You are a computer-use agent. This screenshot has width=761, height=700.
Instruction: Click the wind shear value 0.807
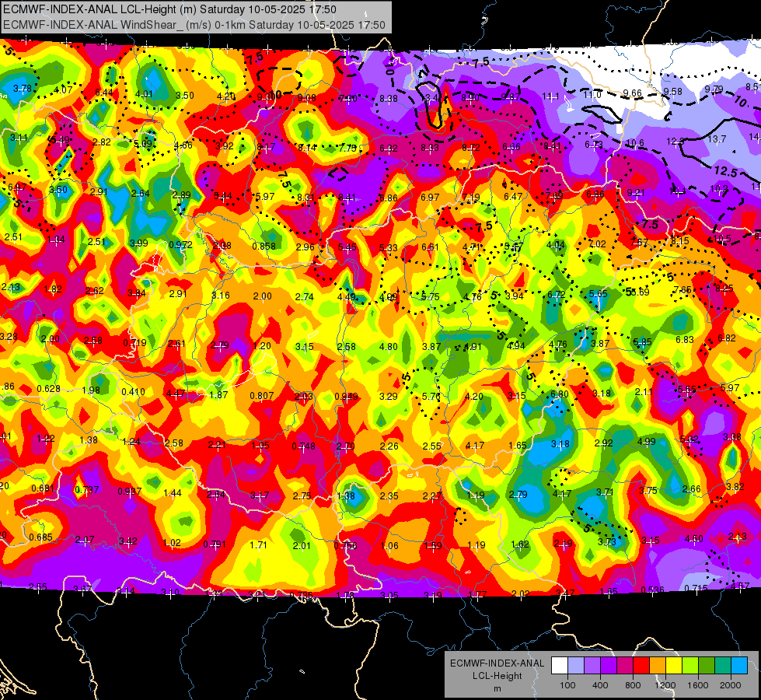pos(262,396)
